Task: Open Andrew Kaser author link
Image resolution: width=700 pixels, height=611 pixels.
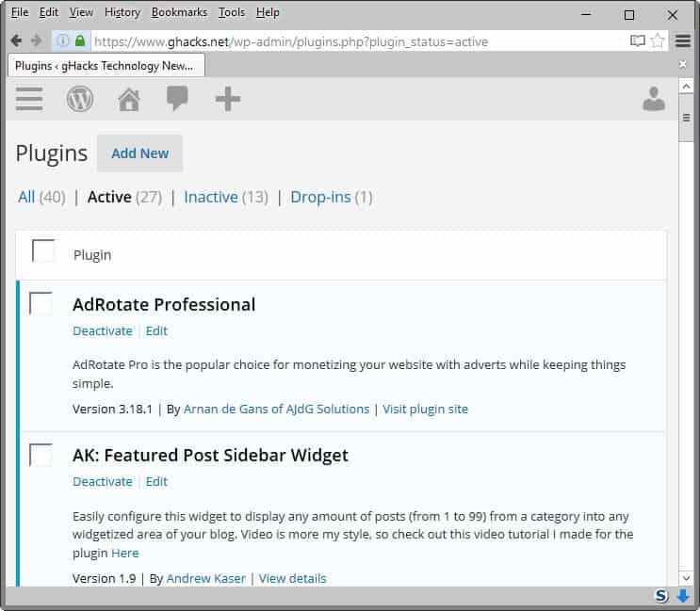Action: [x=205, y=578]
